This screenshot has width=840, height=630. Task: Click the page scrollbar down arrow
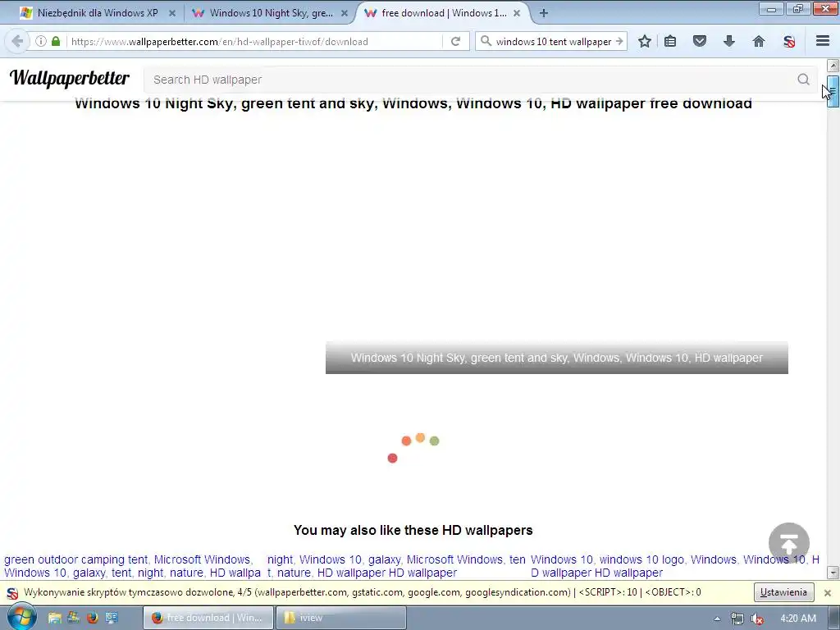tap(833, 573)
